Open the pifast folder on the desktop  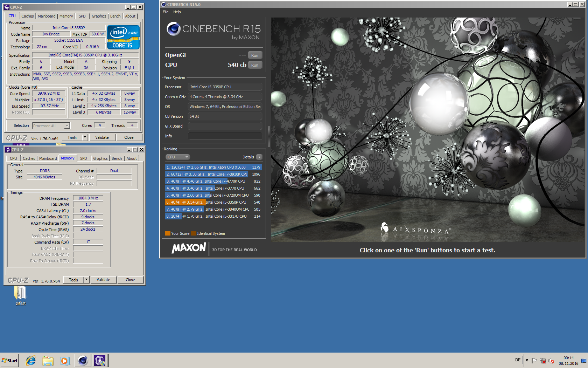(20, 295)
